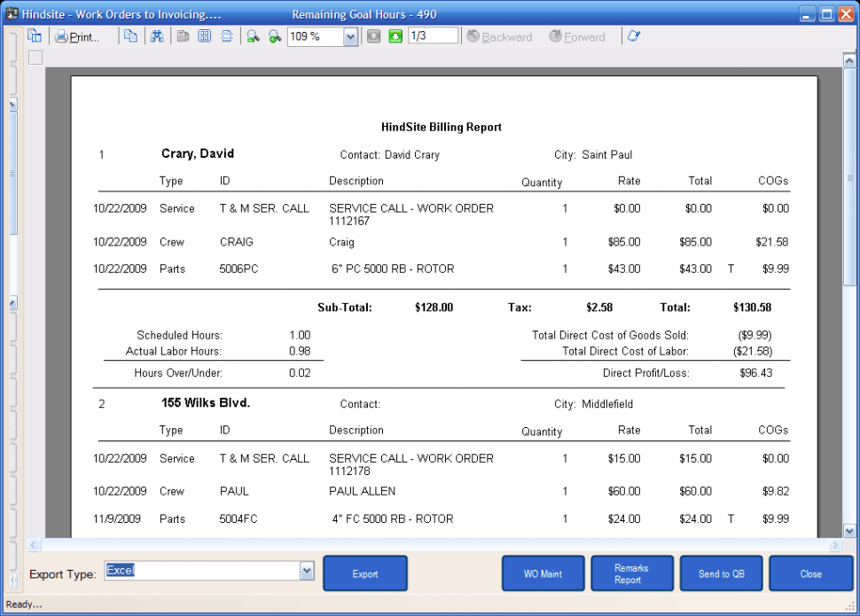The width and height of the screenshot is (860, 616).
Task: Click the vertical scrollbar up arrow
Action: coord(849,59)
